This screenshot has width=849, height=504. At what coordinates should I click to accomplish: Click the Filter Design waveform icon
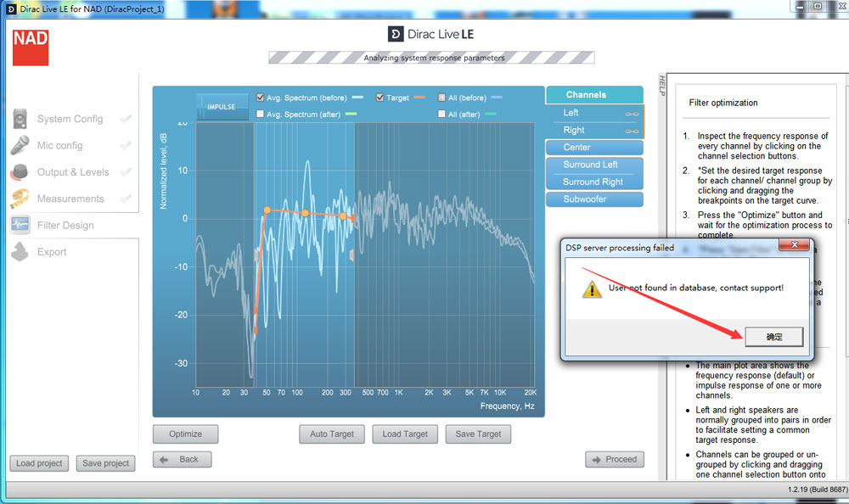[20, 225]
